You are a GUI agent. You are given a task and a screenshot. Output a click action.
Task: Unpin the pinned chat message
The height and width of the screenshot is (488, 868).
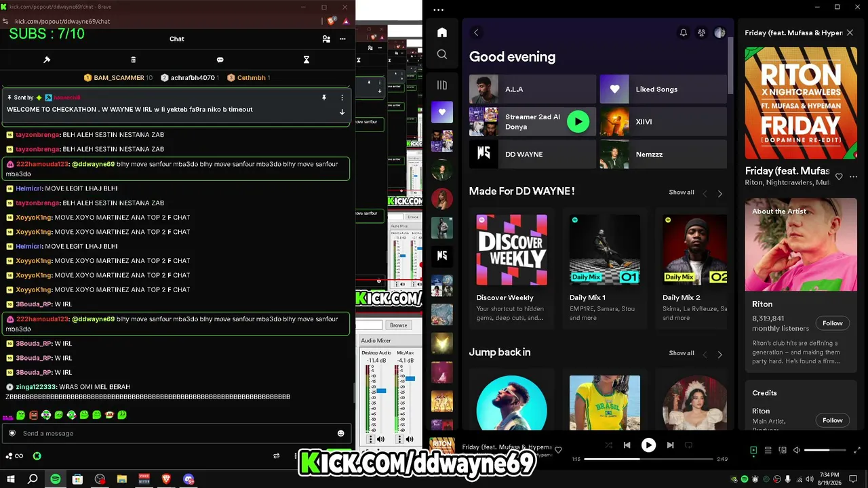323,98
